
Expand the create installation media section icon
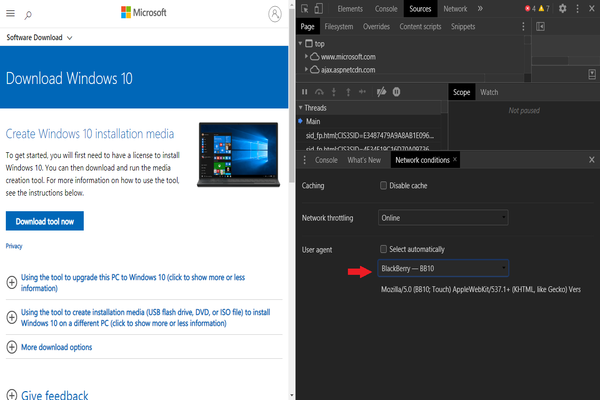pyautogui.click(x=12, y=317)
